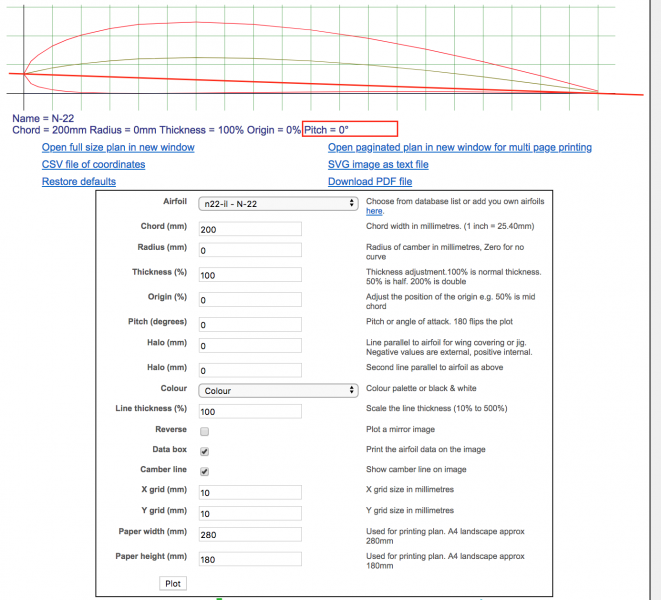Click the Pitch (degrees) input field
Image resolution: width=661 pixels, height=600 pixels.
click(249, 325)
